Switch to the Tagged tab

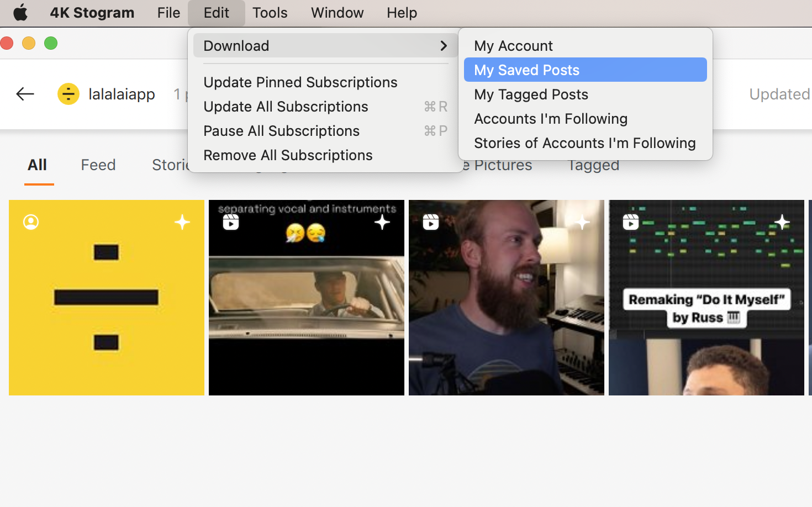click(x=594, y=166)
